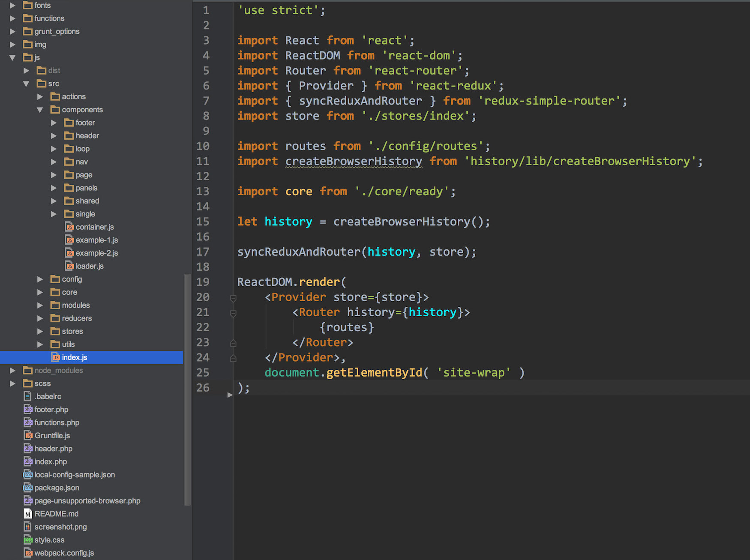Fold the Router tag at line 21
The width and height of the screenshot is (750, 560).
point(233,313)
